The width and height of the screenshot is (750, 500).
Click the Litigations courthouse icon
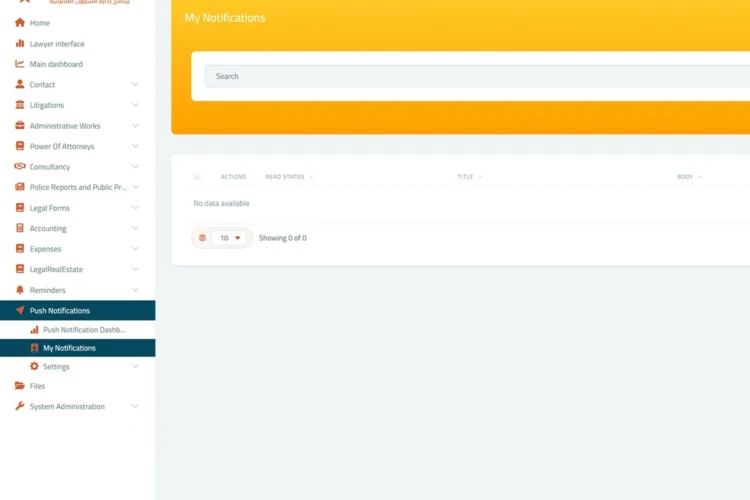click(20, 105)
